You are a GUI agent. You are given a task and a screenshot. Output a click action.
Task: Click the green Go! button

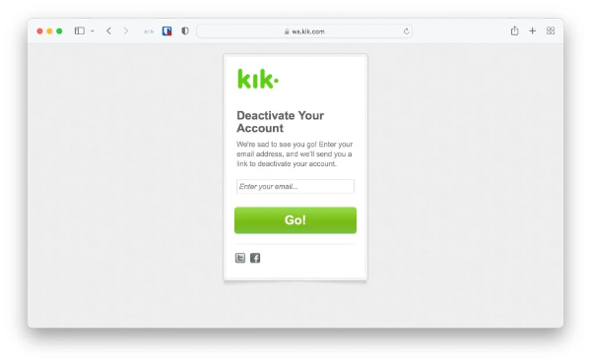[x=295, y=220]
